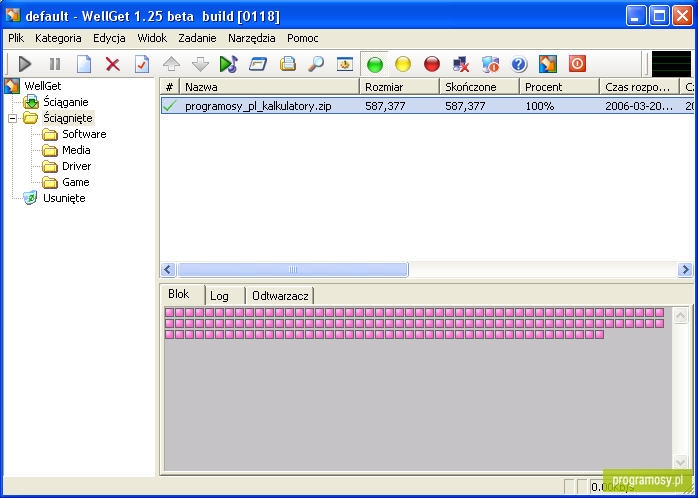Open the Plik menu
This screenshot has height=498, width=698.
[16, 38]
